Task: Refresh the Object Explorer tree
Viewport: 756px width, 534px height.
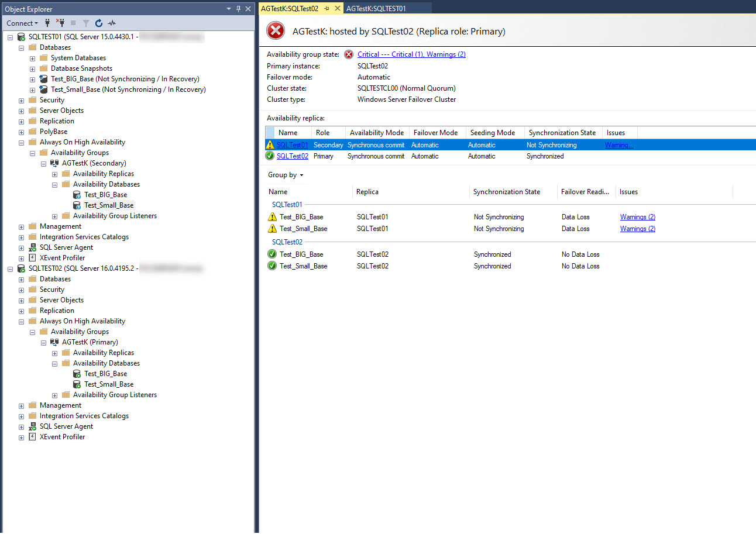Action: click(x=99, y=23)
